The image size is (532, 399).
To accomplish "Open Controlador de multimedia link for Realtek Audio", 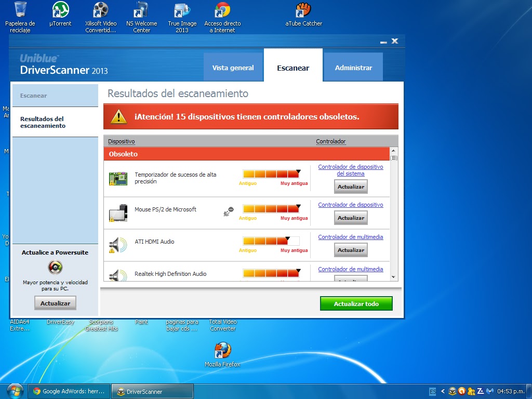I will tap(351, 269).
